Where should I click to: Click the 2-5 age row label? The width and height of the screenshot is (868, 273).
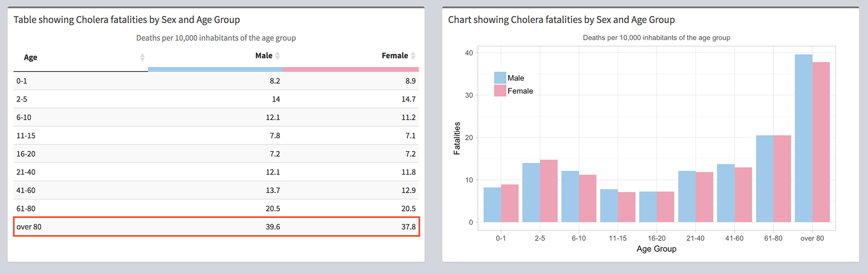point(22,99)
